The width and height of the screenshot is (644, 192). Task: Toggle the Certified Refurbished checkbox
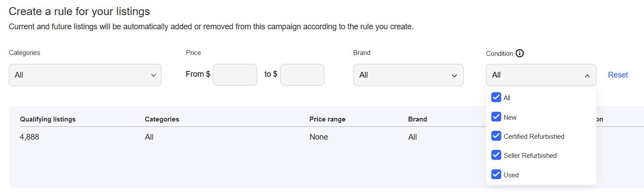496,136
